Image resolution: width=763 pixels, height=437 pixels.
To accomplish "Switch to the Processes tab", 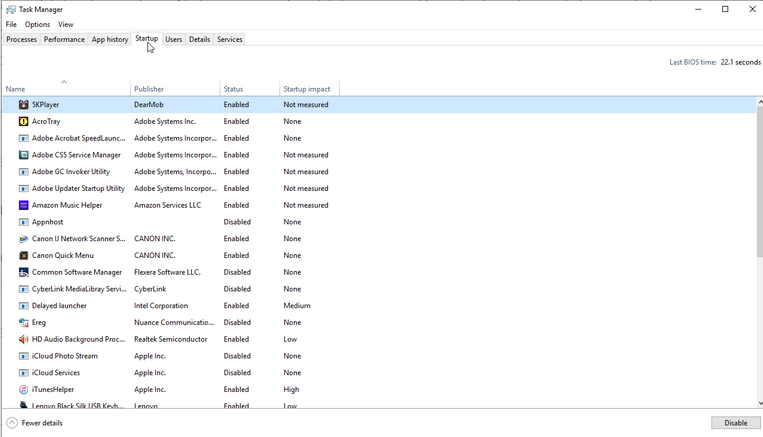I will click(x=21, y=39).
